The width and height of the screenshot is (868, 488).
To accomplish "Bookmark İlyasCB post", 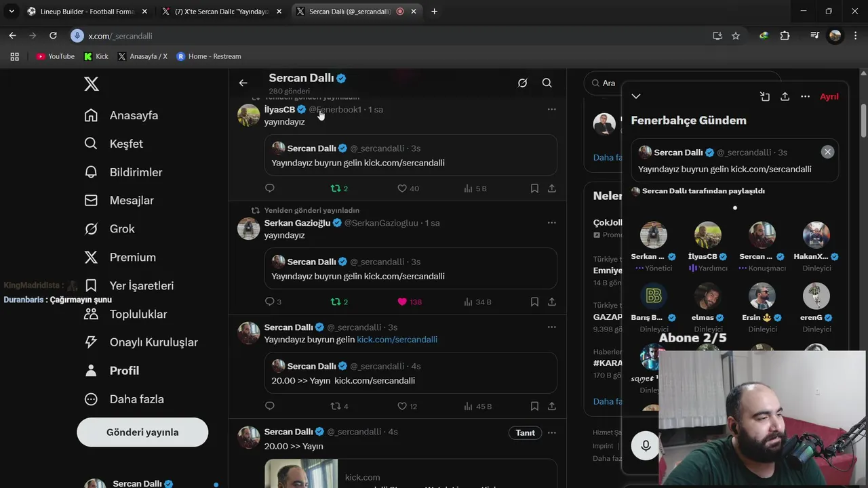I will (534, 188).
